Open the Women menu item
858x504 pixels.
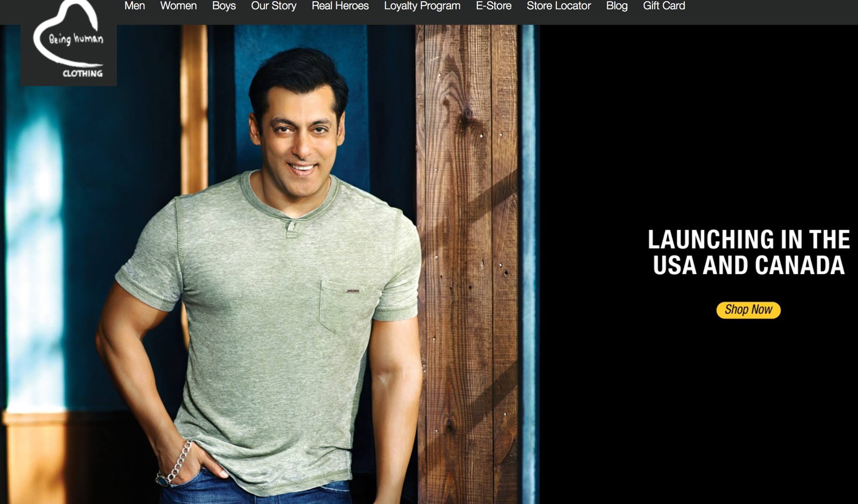pyautogui.click(x=178, y=6)
